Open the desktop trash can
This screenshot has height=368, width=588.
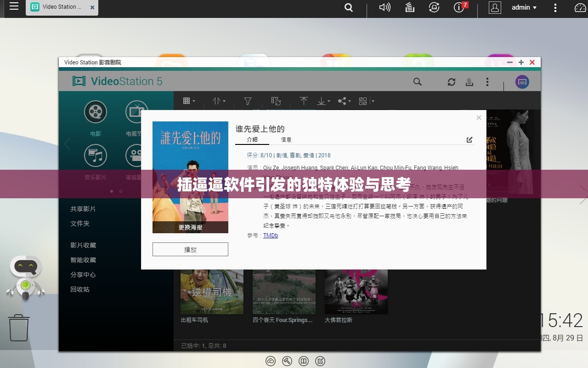pyautogui.click(x=19, y=328)
